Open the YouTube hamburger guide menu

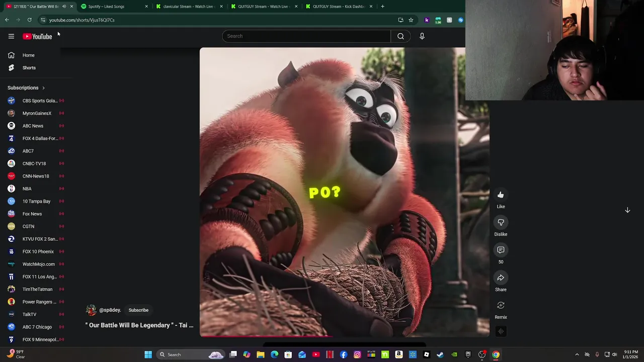point(11,36)
